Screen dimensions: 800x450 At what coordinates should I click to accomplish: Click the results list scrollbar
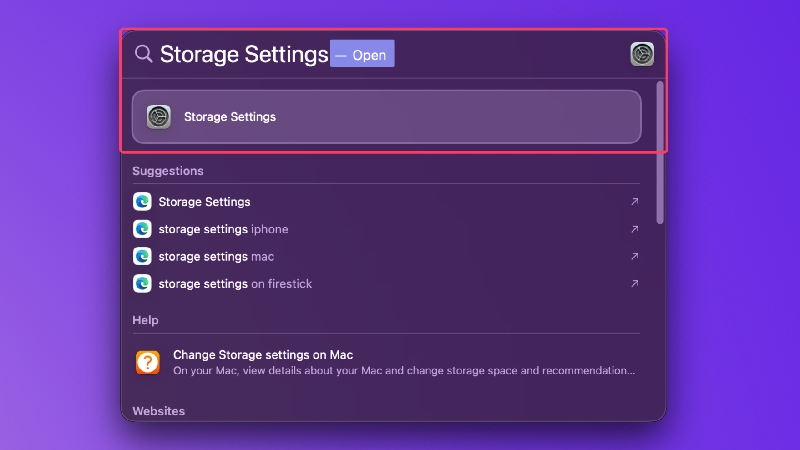pyautogui.click(x=660, y=153)
